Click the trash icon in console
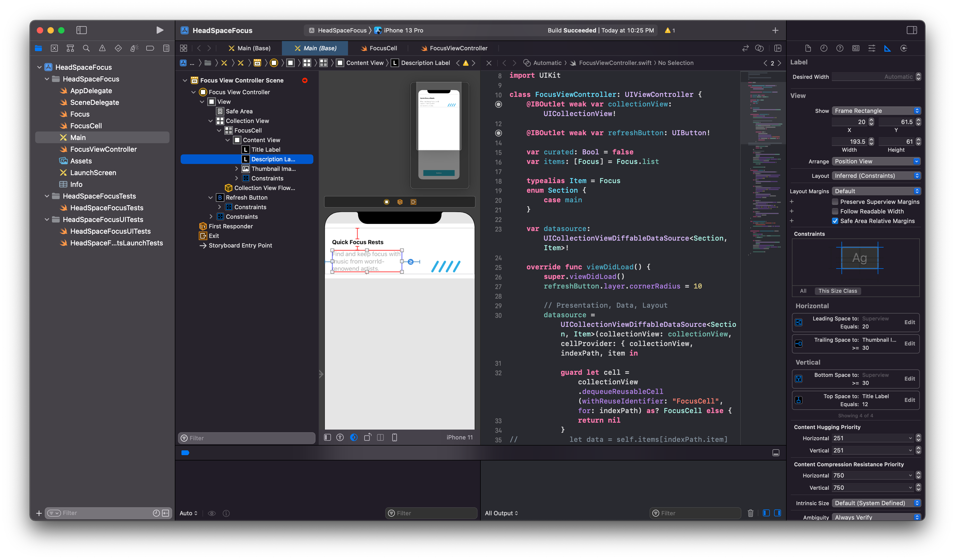 (750, 513)
